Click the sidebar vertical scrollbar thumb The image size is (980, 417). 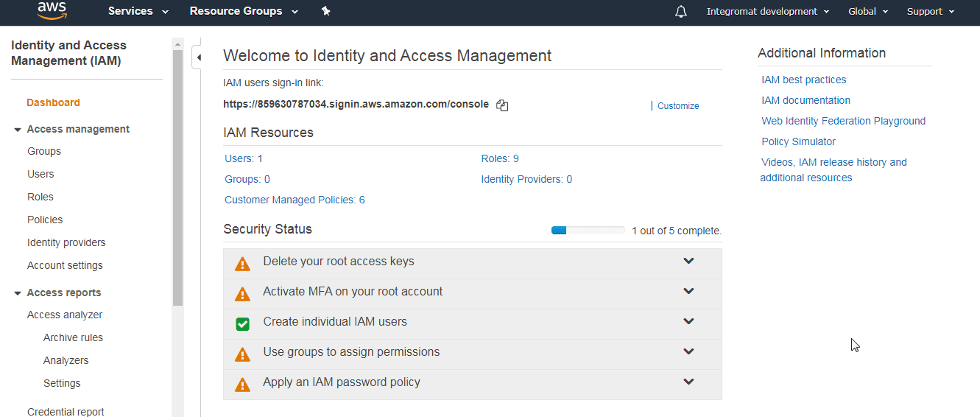177,178
